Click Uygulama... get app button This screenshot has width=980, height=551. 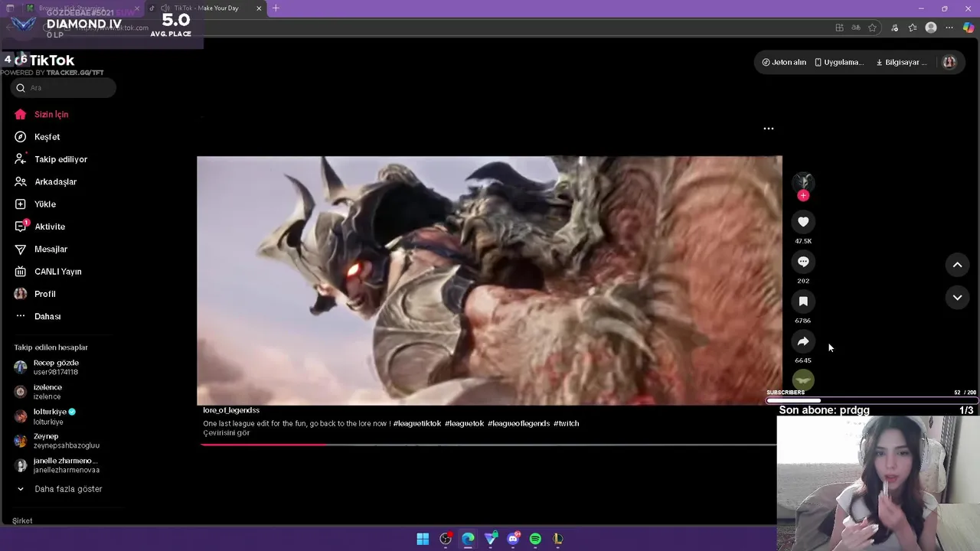pos(839,62)
